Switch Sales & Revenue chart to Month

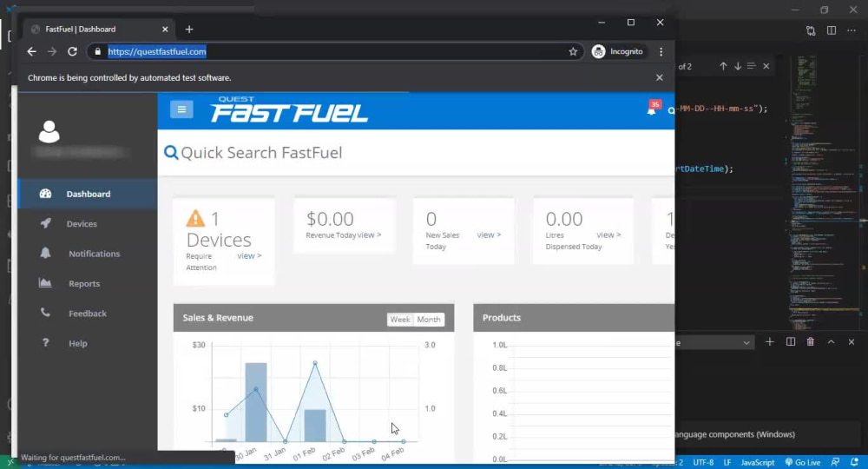pos(429,320)
